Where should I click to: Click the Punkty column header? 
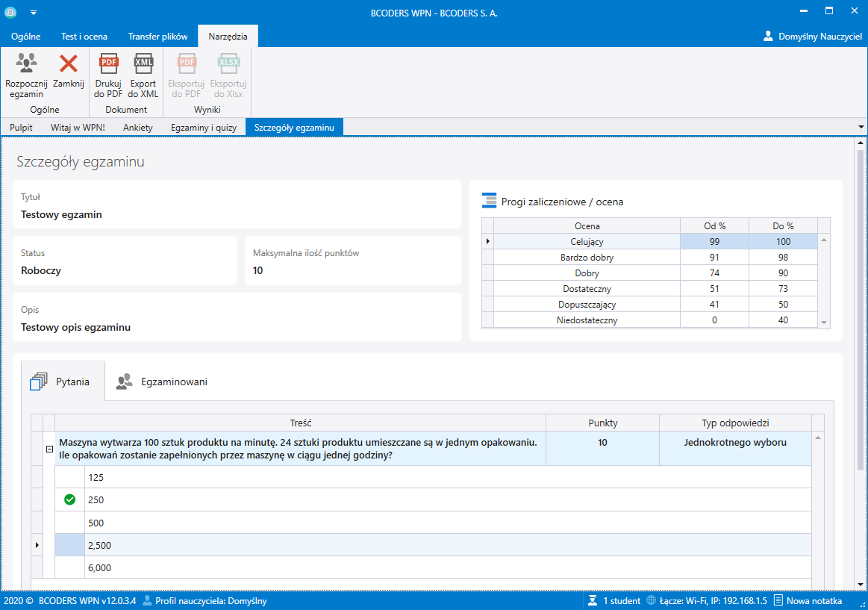(x=602, y=423)
